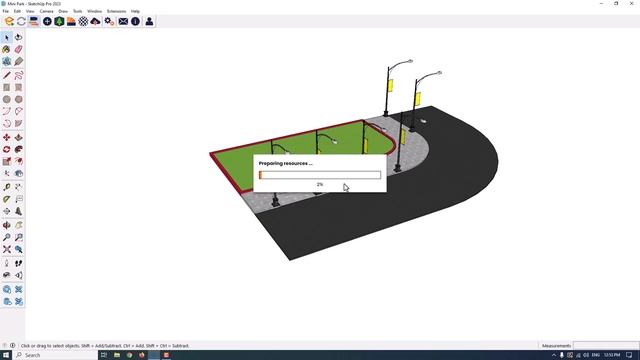Select the Rotate tool
The width and height of the screenshot is (640, 360).
pos(7,149)
